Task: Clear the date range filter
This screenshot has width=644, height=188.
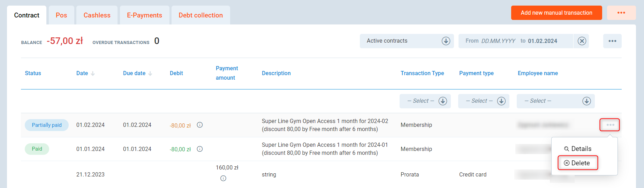Action: pyautogui.click(x=582, y=41)
